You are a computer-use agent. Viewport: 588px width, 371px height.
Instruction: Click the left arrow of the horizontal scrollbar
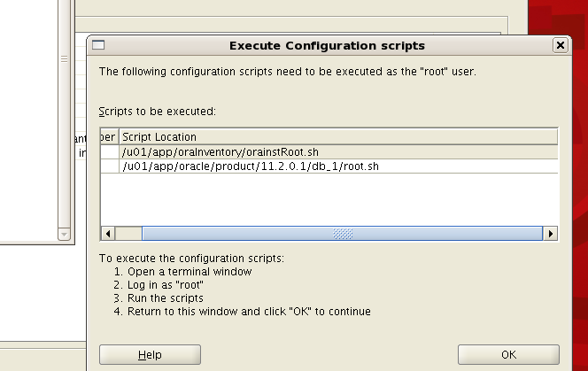pos(108,234)
